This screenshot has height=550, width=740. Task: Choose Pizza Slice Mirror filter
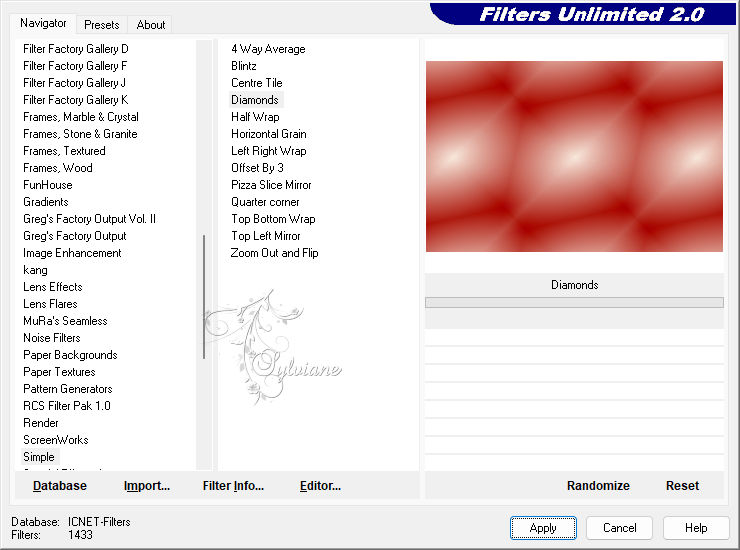pyautogui.click(x=271, y=185)
